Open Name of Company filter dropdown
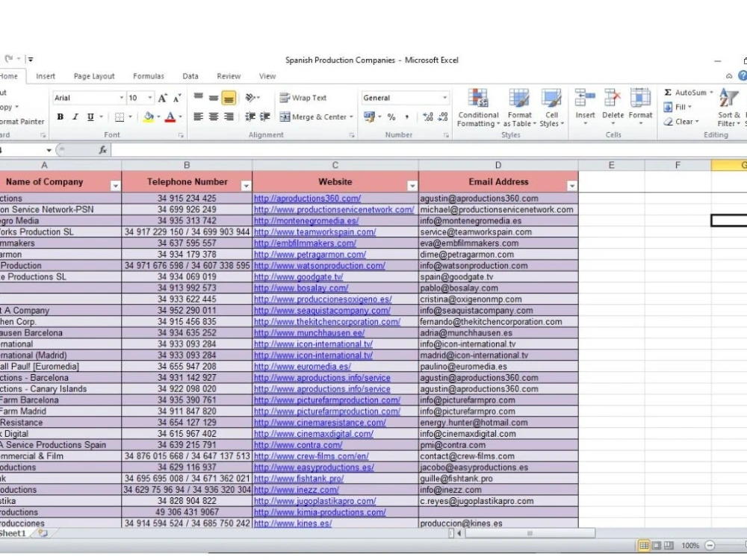Screen dimensions: 747x560 pyautogui.click(x=115, y=186)
